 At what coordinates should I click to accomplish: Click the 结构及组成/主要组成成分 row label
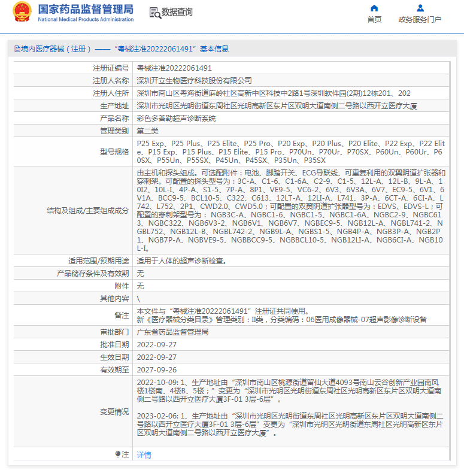(87, 211)
